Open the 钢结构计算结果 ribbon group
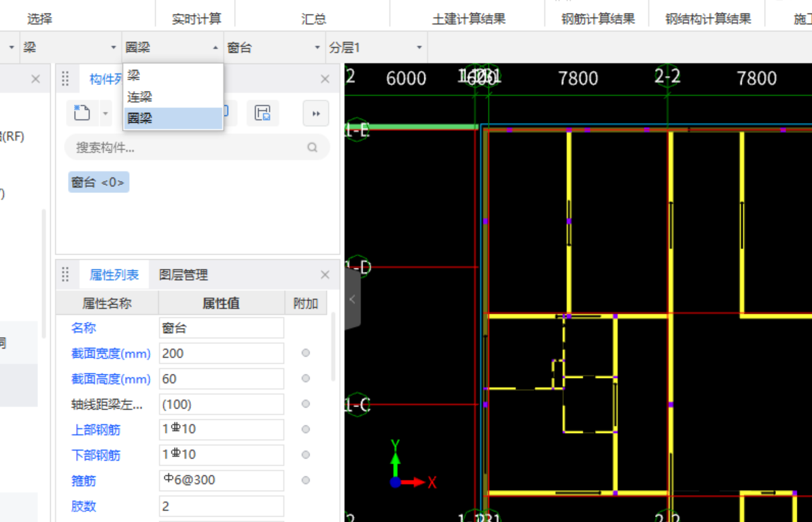Screen dimensions: 812x522 click(x=709, y=19)
